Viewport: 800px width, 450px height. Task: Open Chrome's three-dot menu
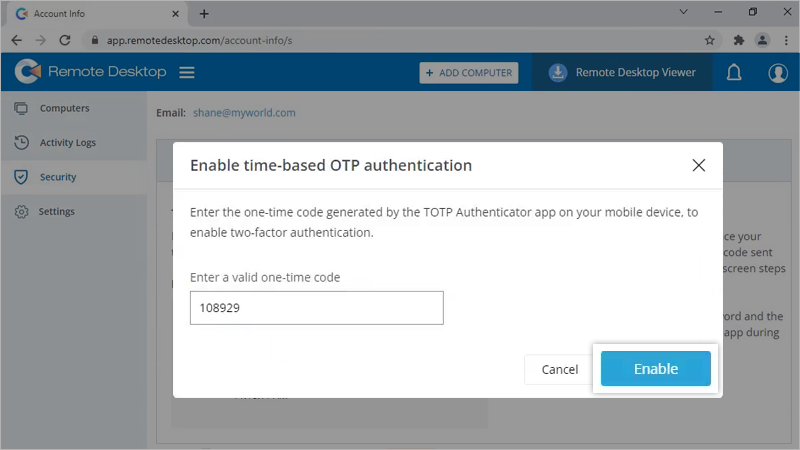click(785, 40)
